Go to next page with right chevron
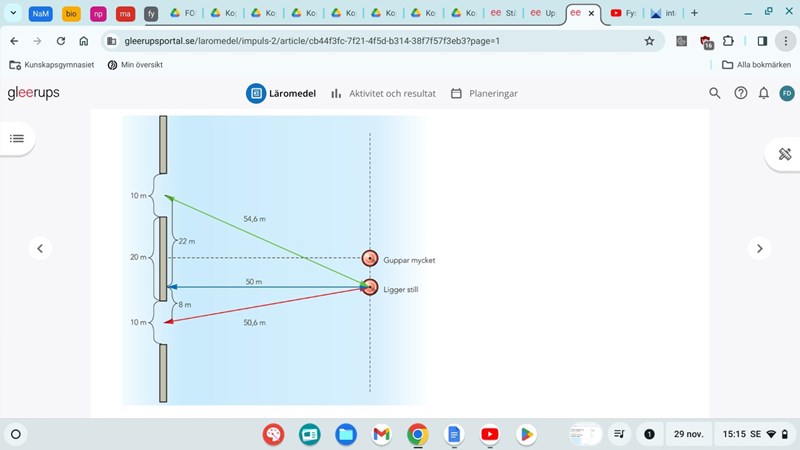800x450 pixels. pos(760,249)
